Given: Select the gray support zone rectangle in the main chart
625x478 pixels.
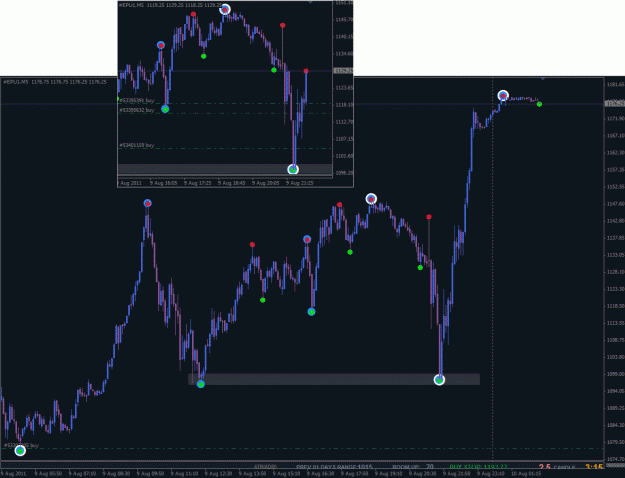Looking at the screenshot, I should pyautogui.click(x=334, y=379).
